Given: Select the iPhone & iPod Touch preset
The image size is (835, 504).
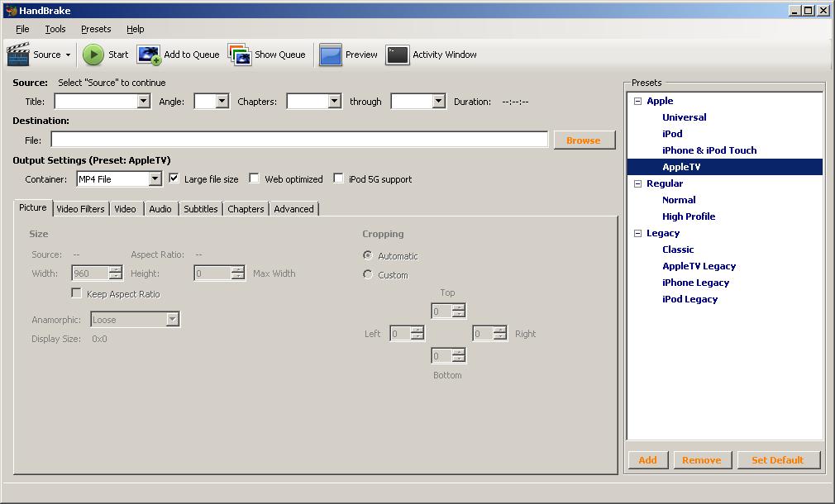Looking at the screenshot, I should coord(709,150).
